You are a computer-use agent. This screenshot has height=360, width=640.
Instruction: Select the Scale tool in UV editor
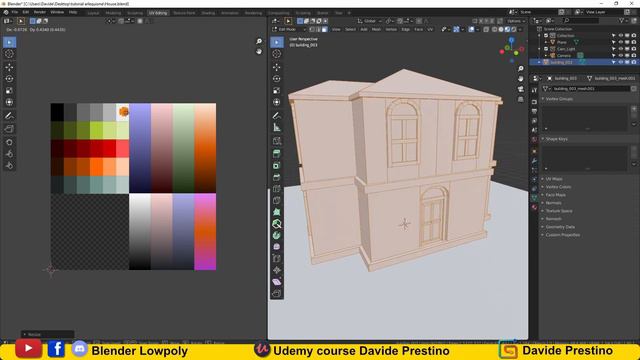tap(9, 91)
